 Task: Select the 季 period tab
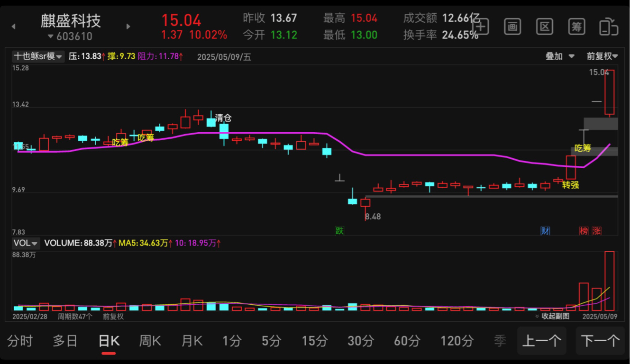click(500, 340)
